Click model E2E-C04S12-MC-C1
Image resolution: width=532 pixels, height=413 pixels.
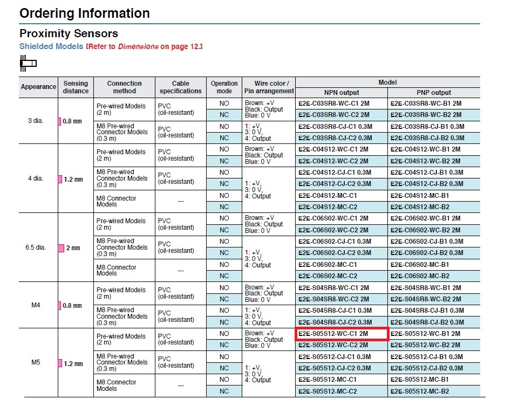point(328,196)
